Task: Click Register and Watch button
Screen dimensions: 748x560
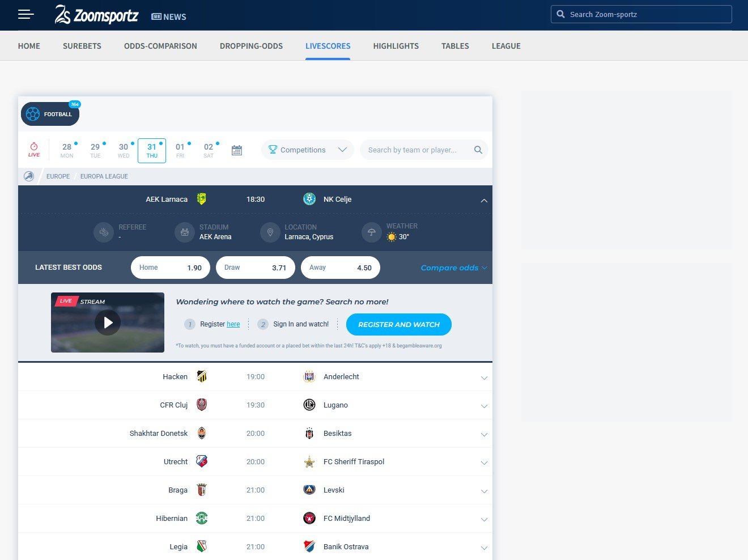Action: tap(399, 324)
